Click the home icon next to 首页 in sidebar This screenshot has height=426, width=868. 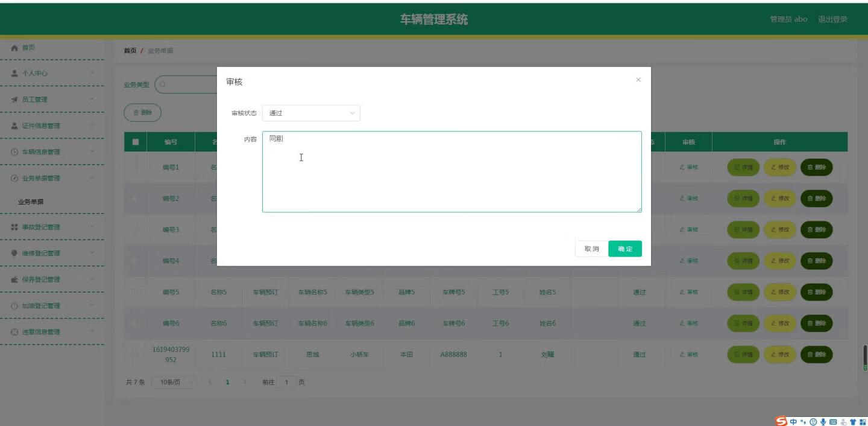14,48
